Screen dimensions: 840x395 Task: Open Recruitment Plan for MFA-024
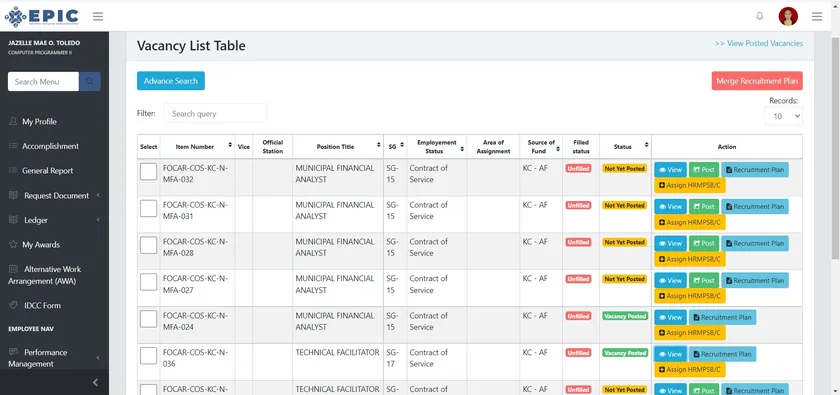pos(723,317)
